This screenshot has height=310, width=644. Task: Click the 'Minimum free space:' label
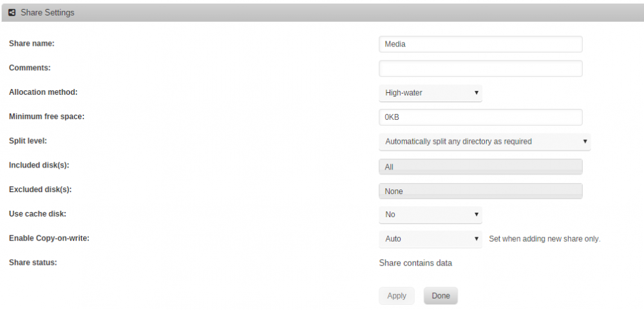tap(46, 117)
